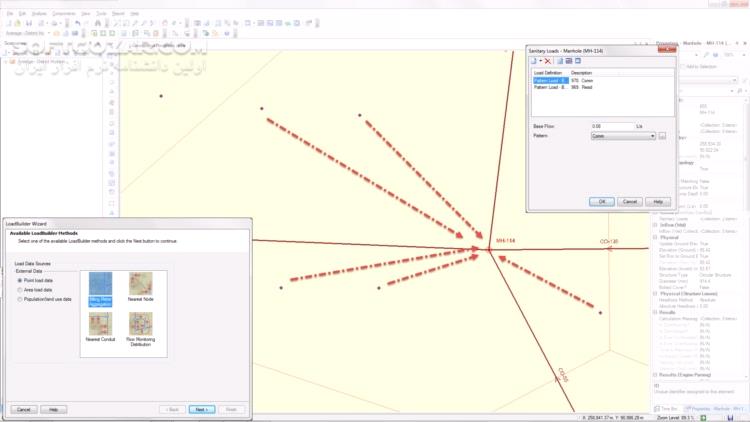
Task: Click New load icon in Sanitary Loads
Action: 534,61
